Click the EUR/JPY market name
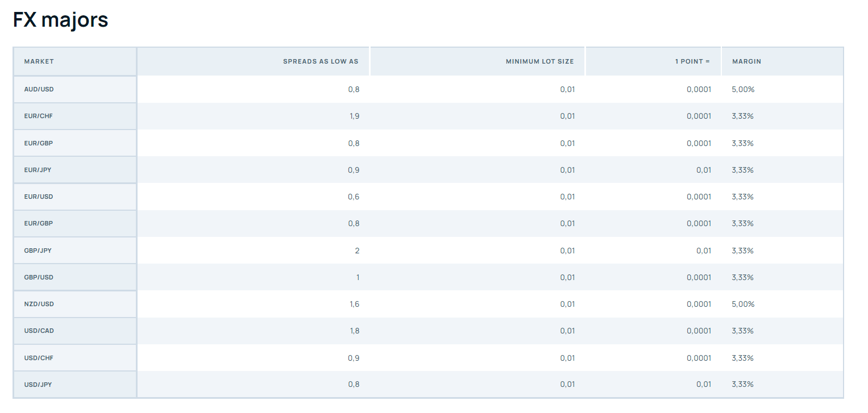Screen dimensions: 868x413 pyautogui.click(x=38, y=170)
